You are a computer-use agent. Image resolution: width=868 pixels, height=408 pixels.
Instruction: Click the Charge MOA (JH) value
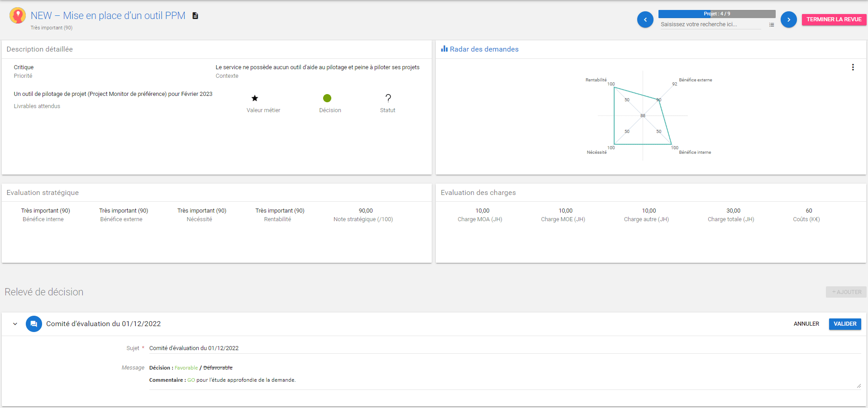[x=482, y=211]
